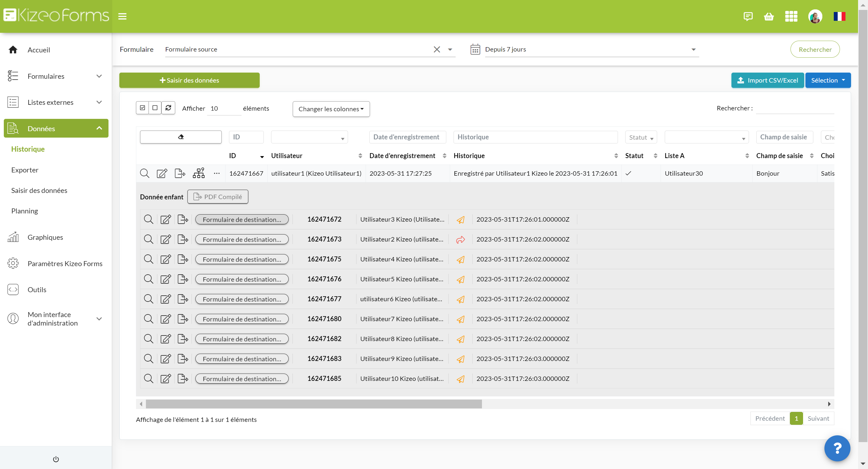Open the calendar date icon
This screenshot has height=469, width=868.
(475, 49)
